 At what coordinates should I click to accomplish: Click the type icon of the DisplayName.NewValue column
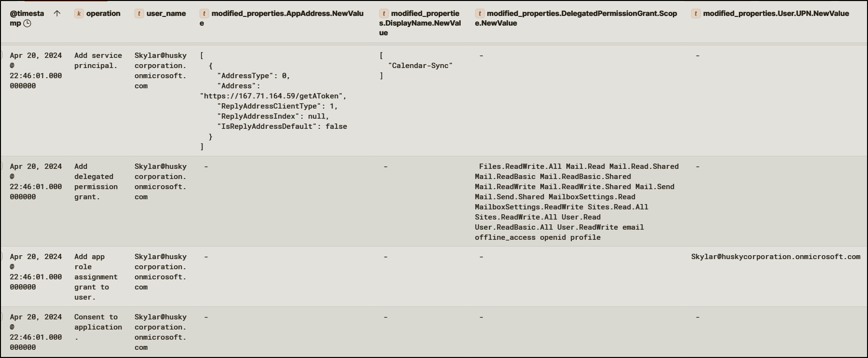coord(384,14)
